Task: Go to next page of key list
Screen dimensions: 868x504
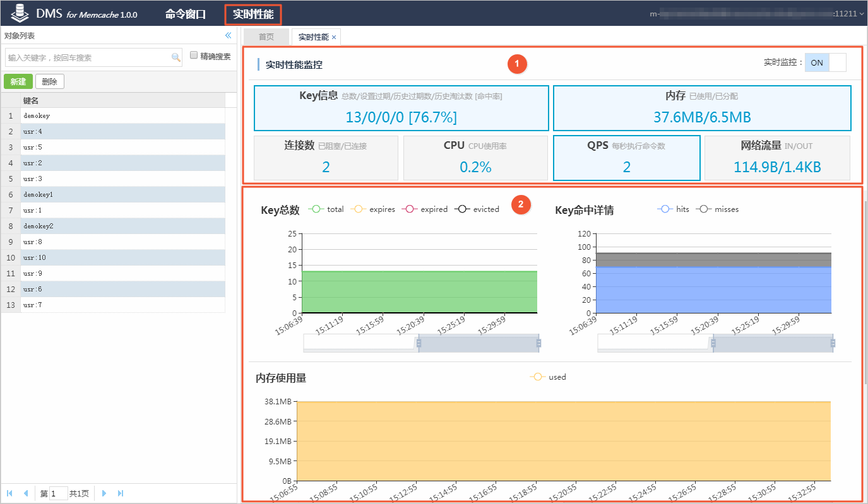Action: pos(104,493)
